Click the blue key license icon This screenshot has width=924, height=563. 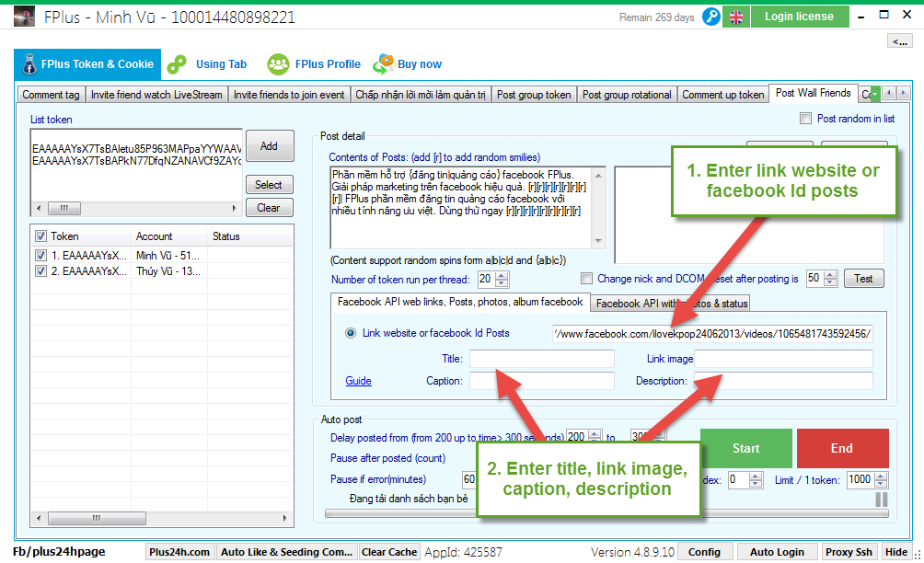[711, 17]
